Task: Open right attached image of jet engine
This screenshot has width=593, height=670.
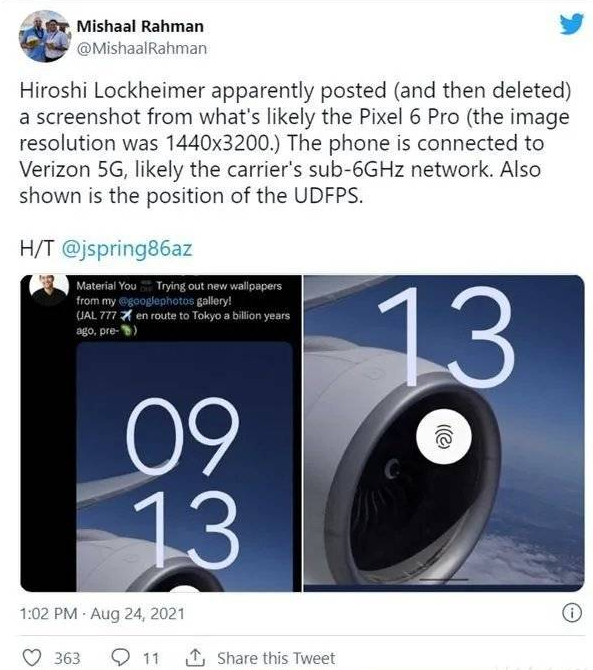Action: coord(444,433)
